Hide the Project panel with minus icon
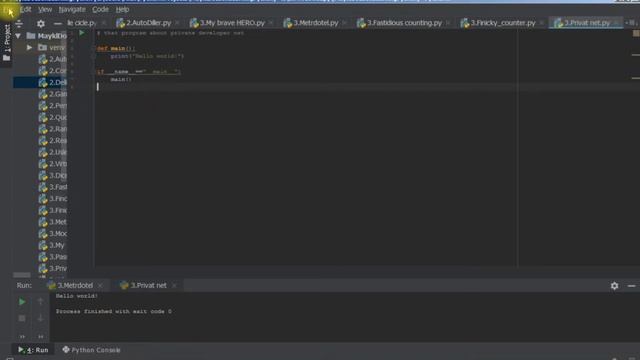 click(58, 24)
